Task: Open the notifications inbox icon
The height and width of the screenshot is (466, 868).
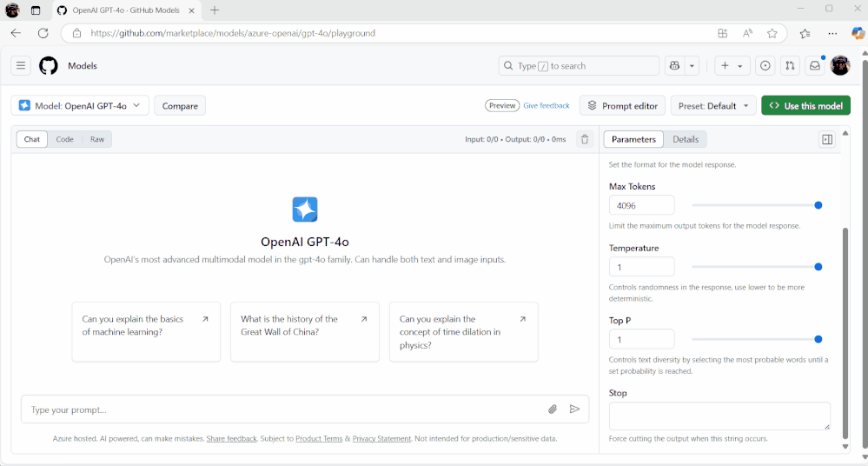Action: point(815,66)
